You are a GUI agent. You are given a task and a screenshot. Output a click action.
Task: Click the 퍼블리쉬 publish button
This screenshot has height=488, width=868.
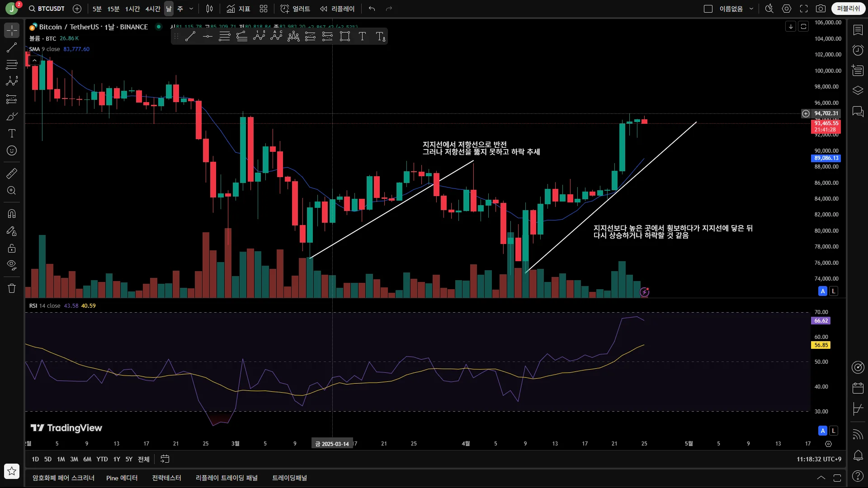(x=848, y=9)
